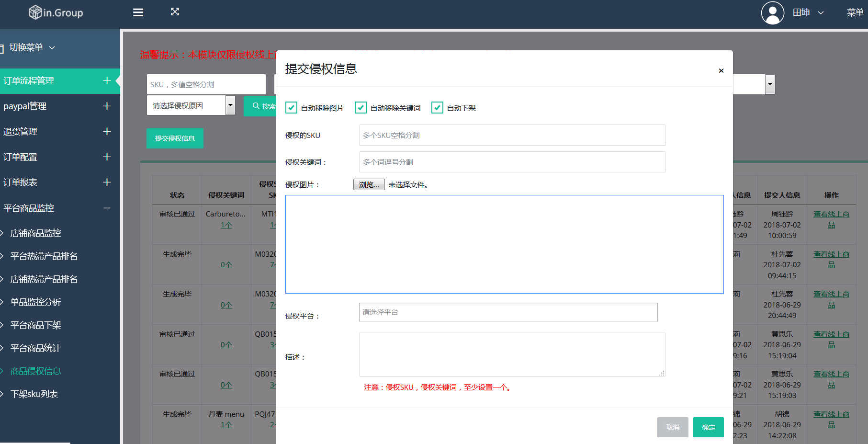Click 1个 keyword link in Carbureto row
868x444 pixels.
pos(226,225)
